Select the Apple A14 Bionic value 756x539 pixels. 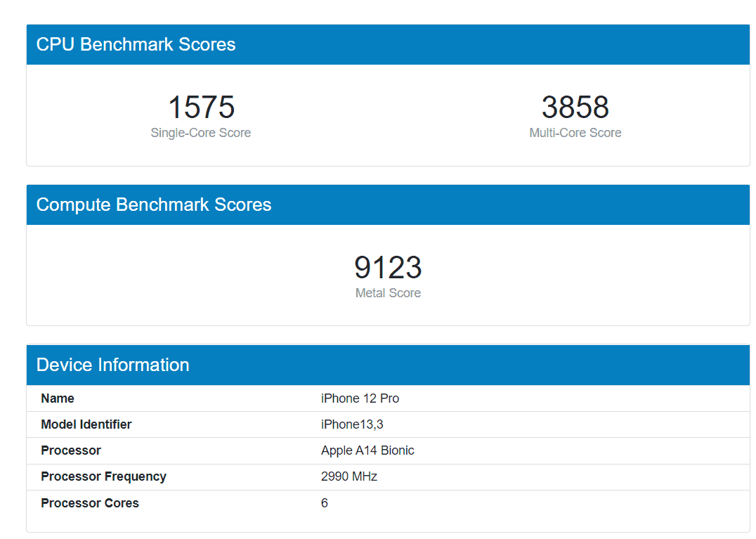367,450
